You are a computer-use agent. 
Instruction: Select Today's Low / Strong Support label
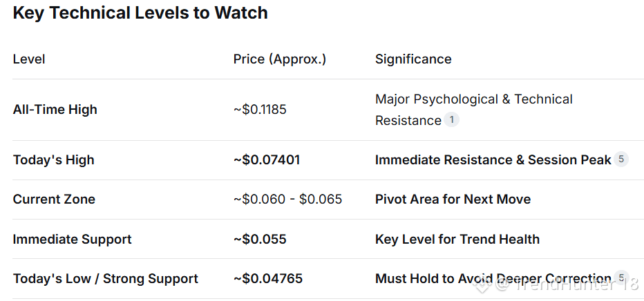pos(106,279)
